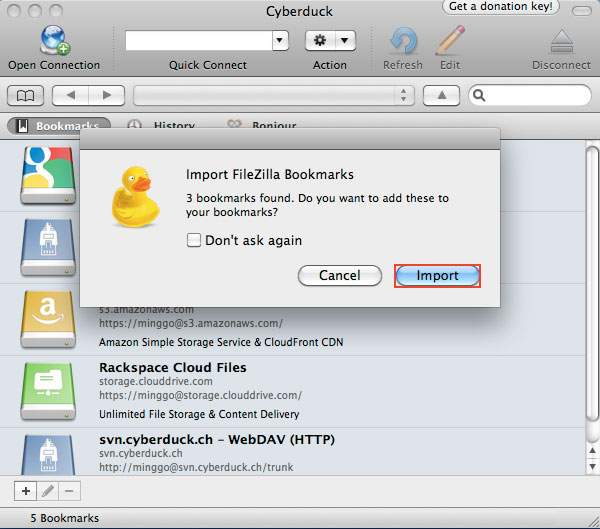
Task: Click the scrollbar up arrow
Action: 592,451
